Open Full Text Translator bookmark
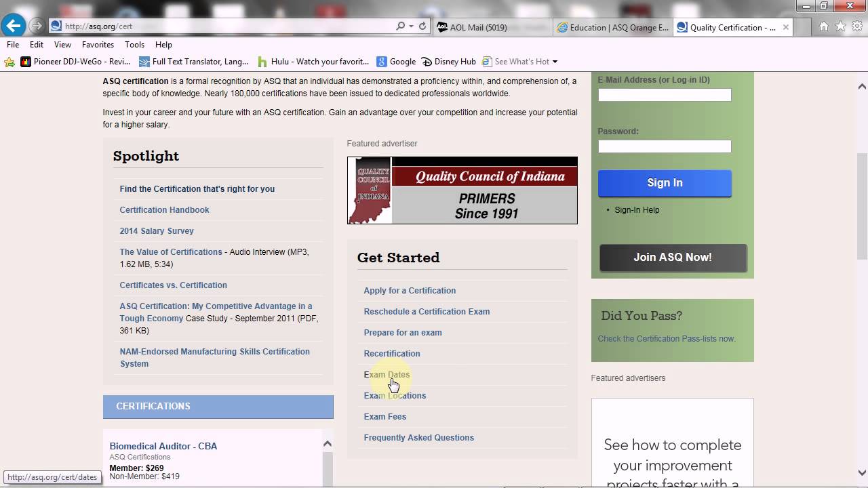Viewport: 868px width, 488px height. pos(194,62)
